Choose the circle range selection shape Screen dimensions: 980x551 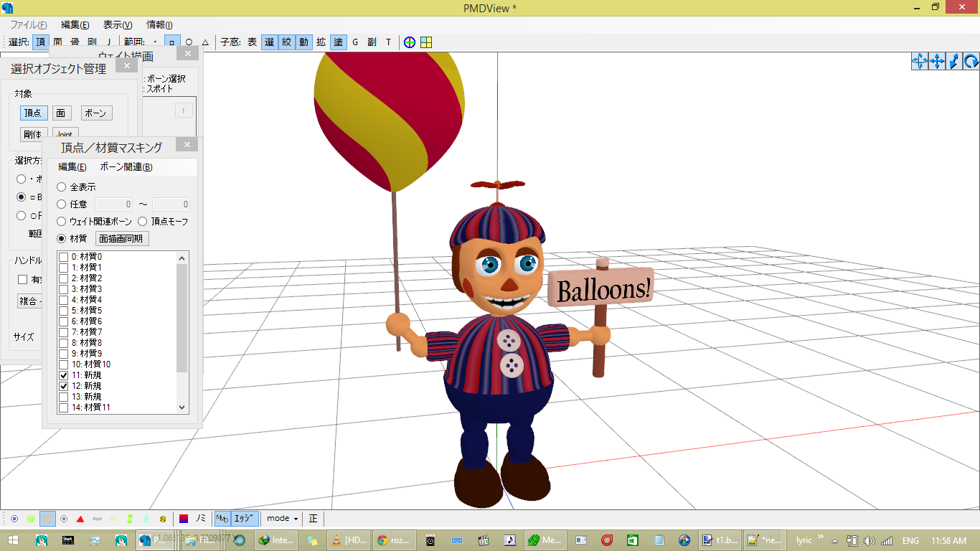(x=190, y=42)
